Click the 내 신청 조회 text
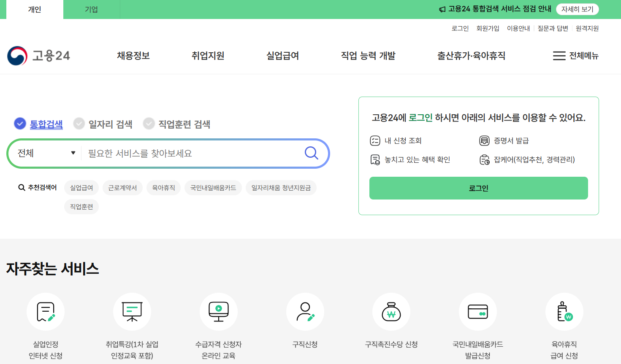 (x=403, y=140)
